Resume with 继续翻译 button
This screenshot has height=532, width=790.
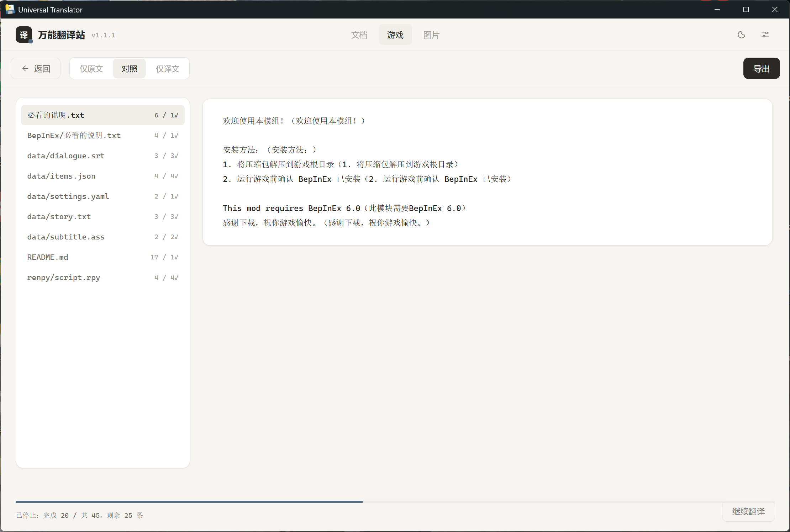[x=748, y=511]
